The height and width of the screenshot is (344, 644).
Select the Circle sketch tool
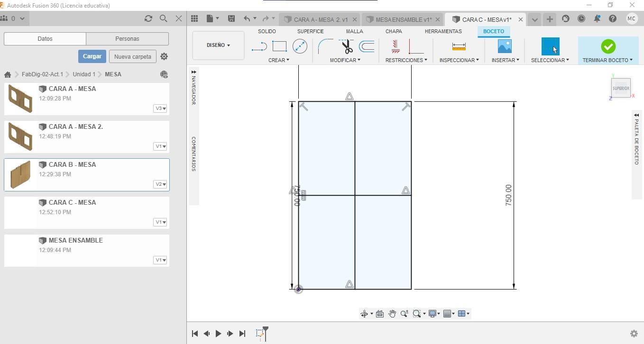pos(300,46)
